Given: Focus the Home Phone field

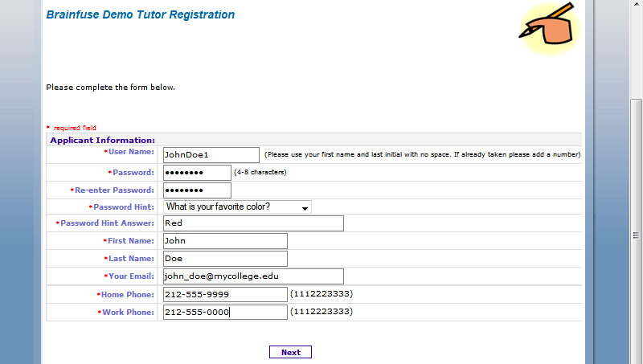Looking at the screenshot, I should (x=224, y=294).
